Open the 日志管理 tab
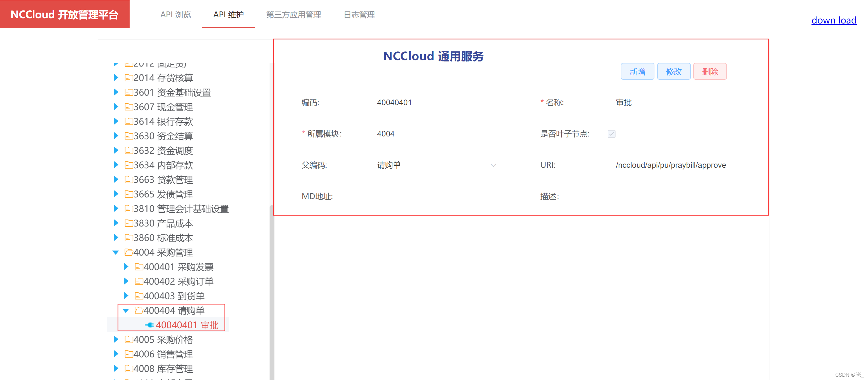868x380 pixels. click(359, 15)
